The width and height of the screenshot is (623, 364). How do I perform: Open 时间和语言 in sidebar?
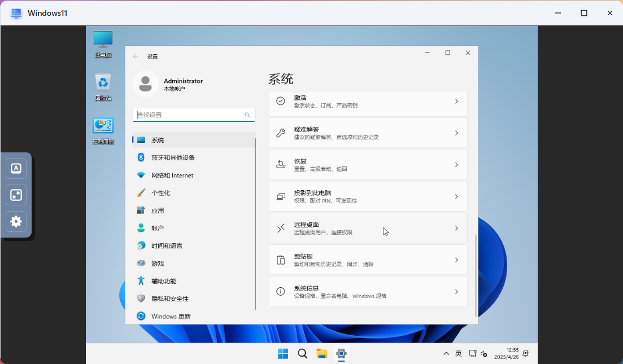[x=194, y=245]
